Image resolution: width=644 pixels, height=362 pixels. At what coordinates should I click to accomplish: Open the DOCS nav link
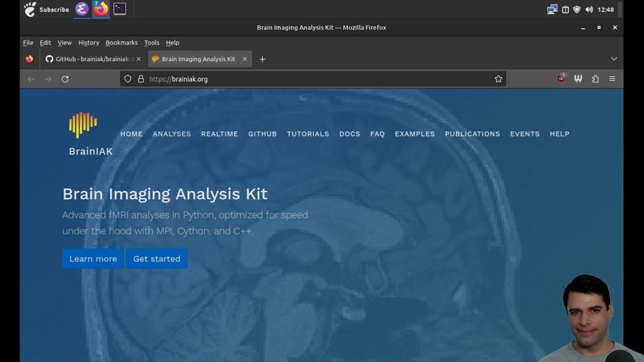click(x=350, y=134)
